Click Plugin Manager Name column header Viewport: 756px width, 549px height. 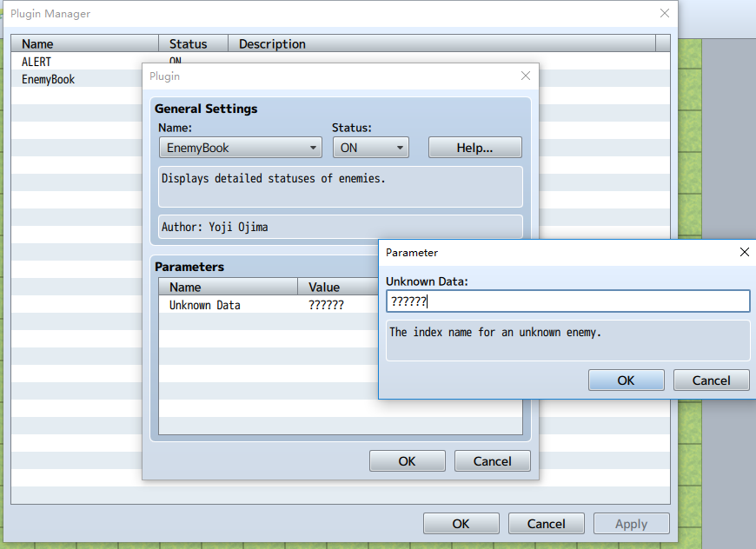[85, 43]
